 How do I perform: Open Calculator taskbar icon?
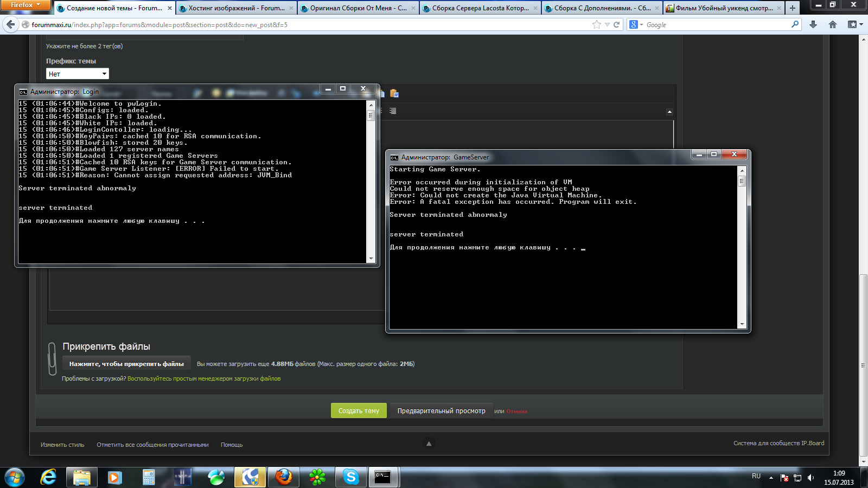(149, 477)
